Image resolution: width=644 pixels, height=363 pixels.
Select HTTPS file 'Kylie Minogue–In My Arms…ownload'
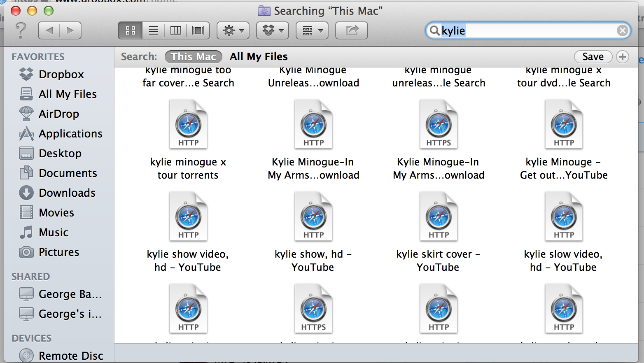439,140
